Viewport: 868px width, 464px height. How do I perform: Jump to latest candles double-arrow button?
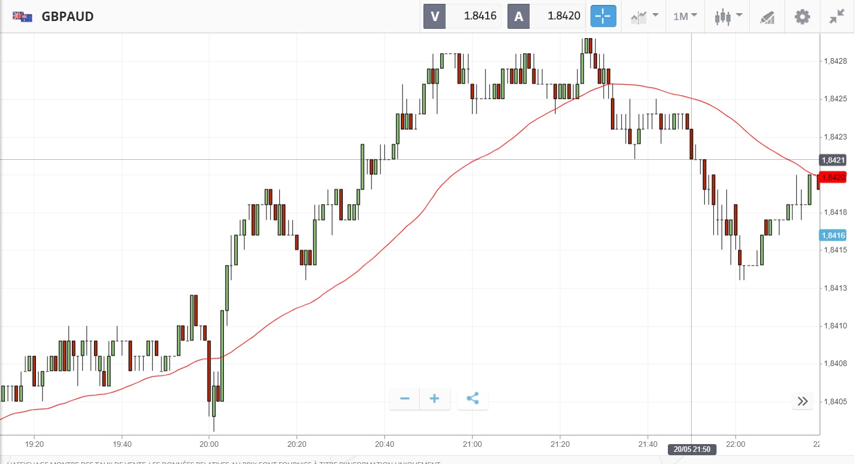tap(803, 401)
